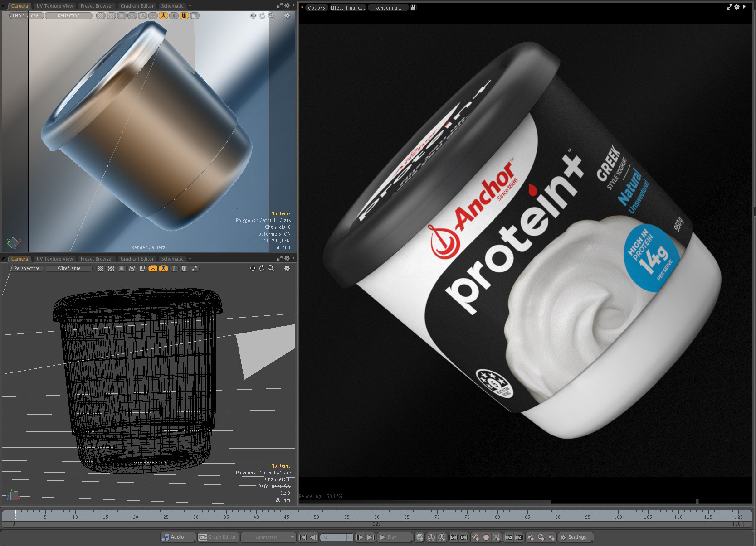756x546 pixels.
Task: Click current frame number input field
Action: click(336, 537)
